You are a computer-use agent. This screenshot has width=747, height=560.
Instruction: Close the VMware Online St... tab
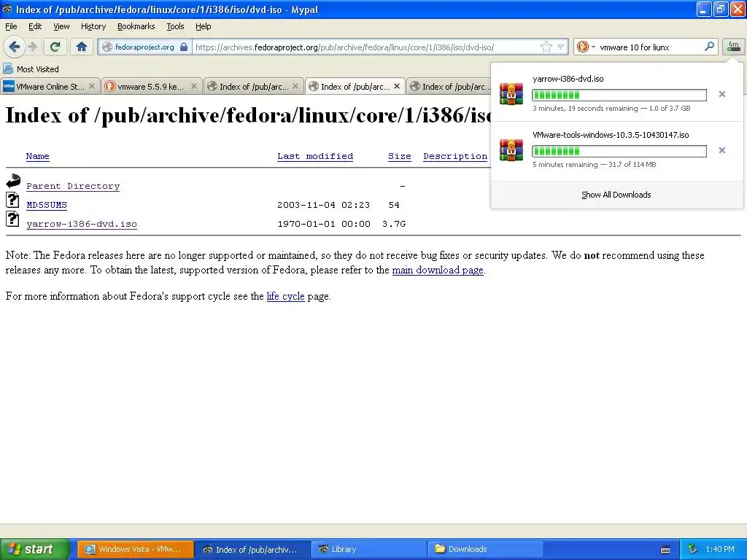92,86
